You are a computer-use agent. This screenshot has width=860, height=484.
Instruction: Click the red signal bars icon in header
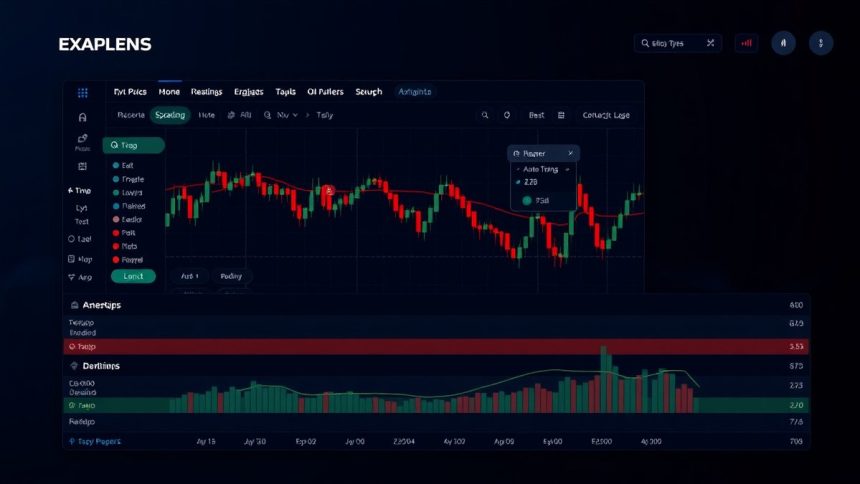pyautogui.click(x=745, y=43)
